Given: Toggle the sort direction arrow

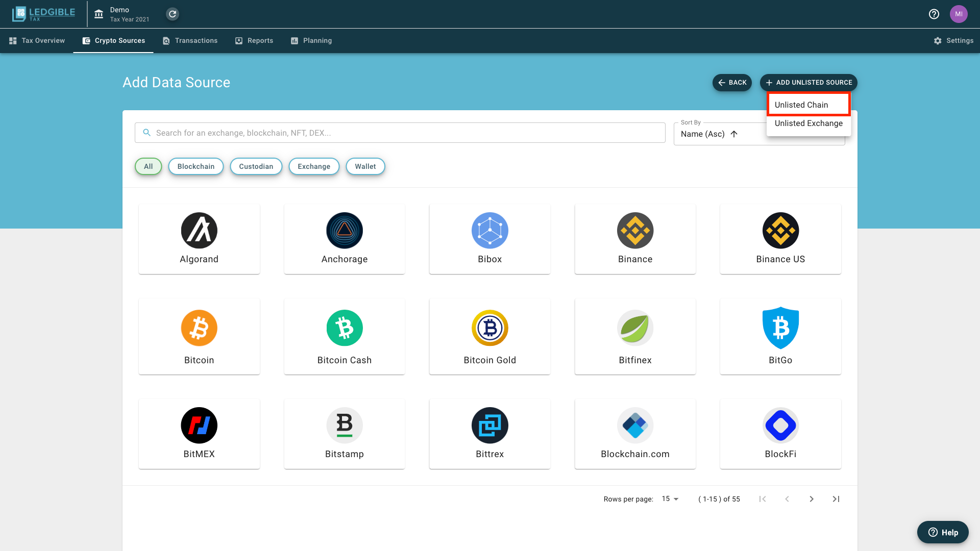Looking at the screenshot, I should pyautogui.click(x=734, y=134).
